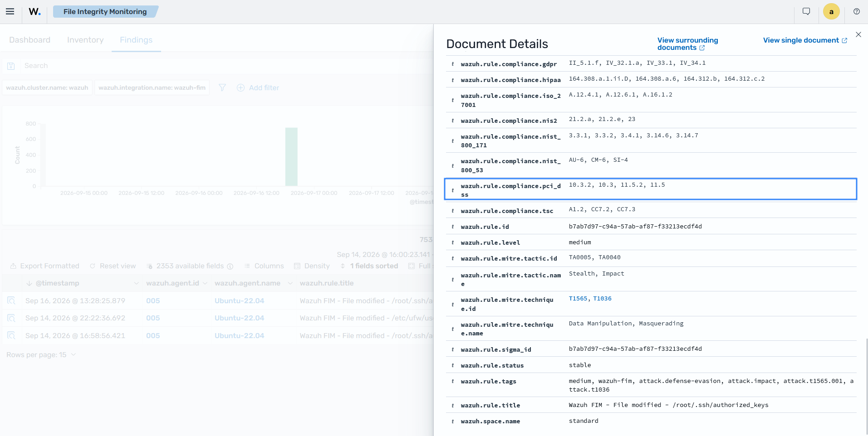This screenshot has height=436, width=868.
Task: Click the green histogram bar
Action: coord(291,157)
